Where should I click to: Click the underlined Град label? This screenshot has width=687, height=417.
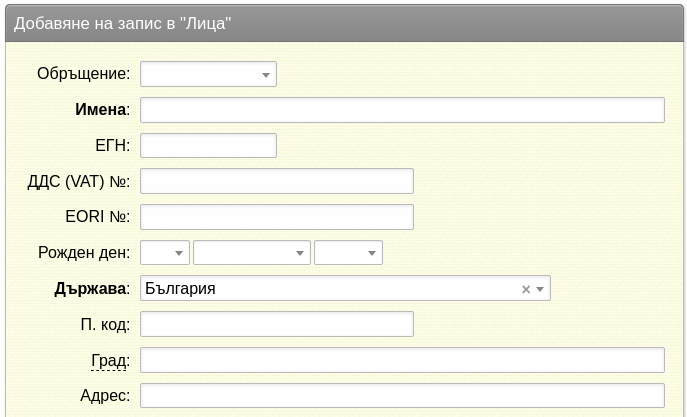pos(110,361)
